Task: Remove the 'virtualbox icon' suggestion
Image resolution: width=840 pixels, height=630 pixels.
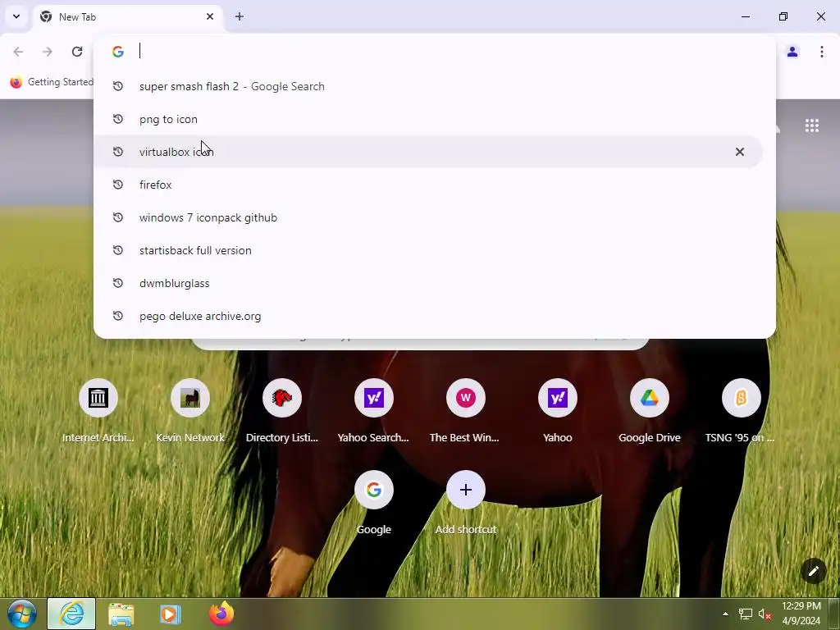Action: coord(740,152)
